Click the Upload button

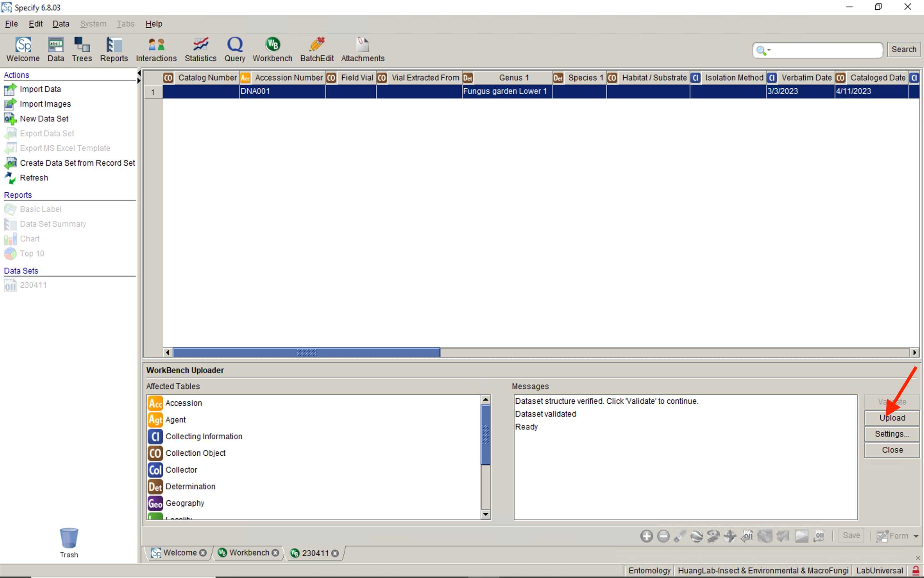tap(892, 418)
